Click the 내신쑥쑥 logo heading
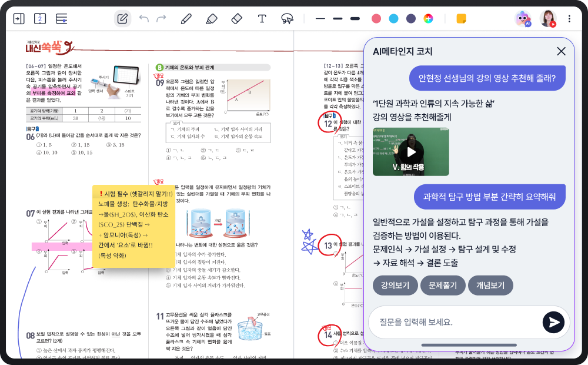The image size is (588, 365). (x=49, y=47)
